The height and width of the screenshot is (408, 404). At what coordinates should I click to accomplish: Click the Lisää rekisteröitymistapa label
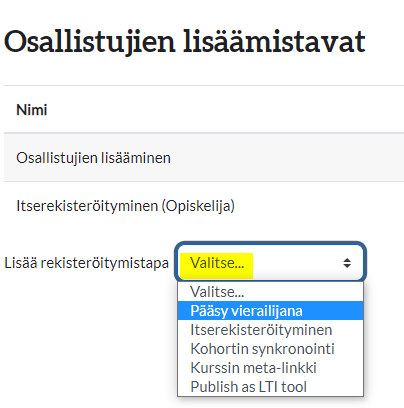tap(86, 263)
